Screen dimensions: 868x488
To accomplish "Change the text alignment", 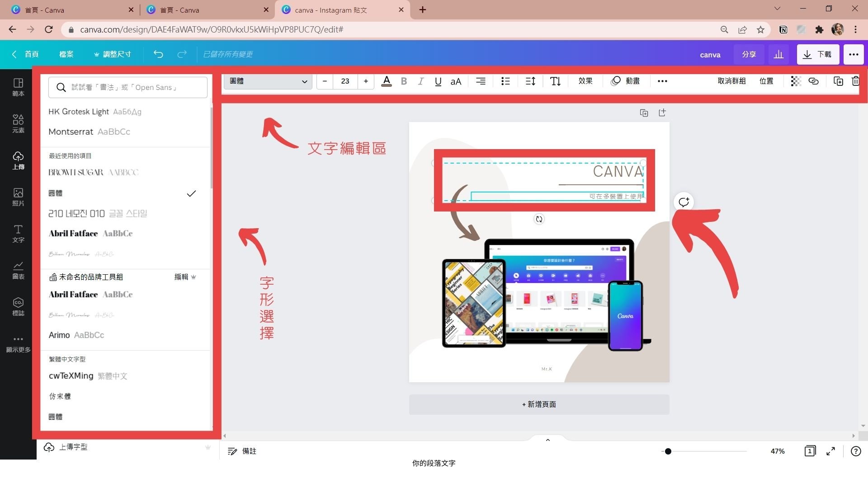I will click(x=481, y=81).
